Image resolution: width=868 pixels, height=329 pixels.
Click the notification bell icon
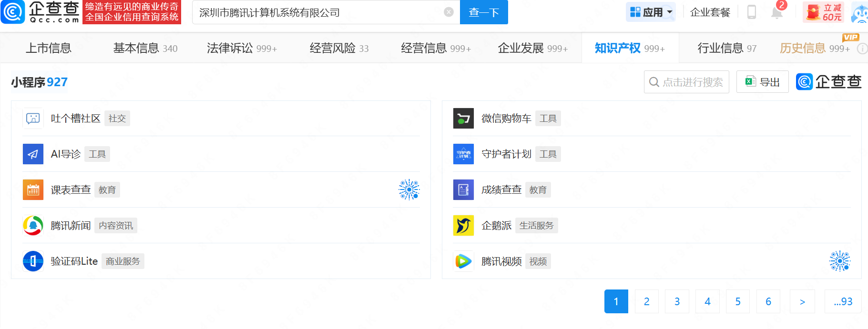coord(776,12)
